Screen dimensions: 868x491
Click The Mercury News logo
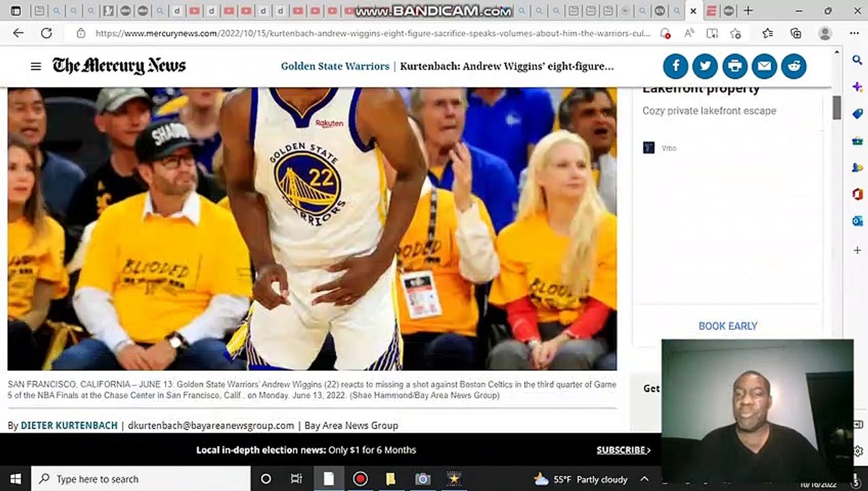coord(119,65)
